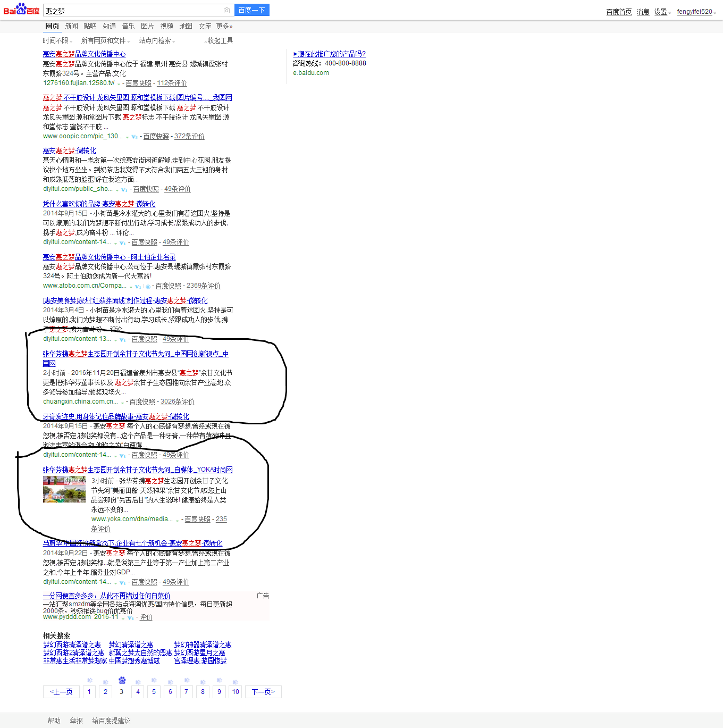Image resolution: width=723 pixels, height=728 pixels.
Task: Click the YOKA result thumbnail image
Action: coord(64,489)
